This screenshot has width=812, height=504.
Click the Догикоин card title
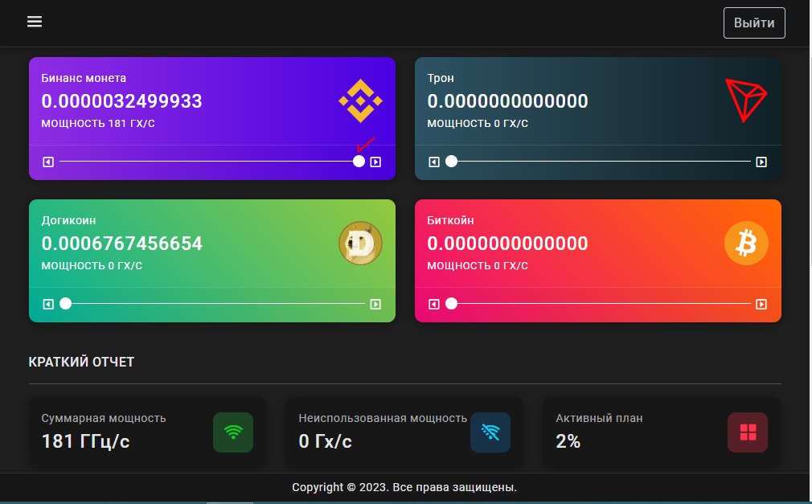click(x=69, y=220)
